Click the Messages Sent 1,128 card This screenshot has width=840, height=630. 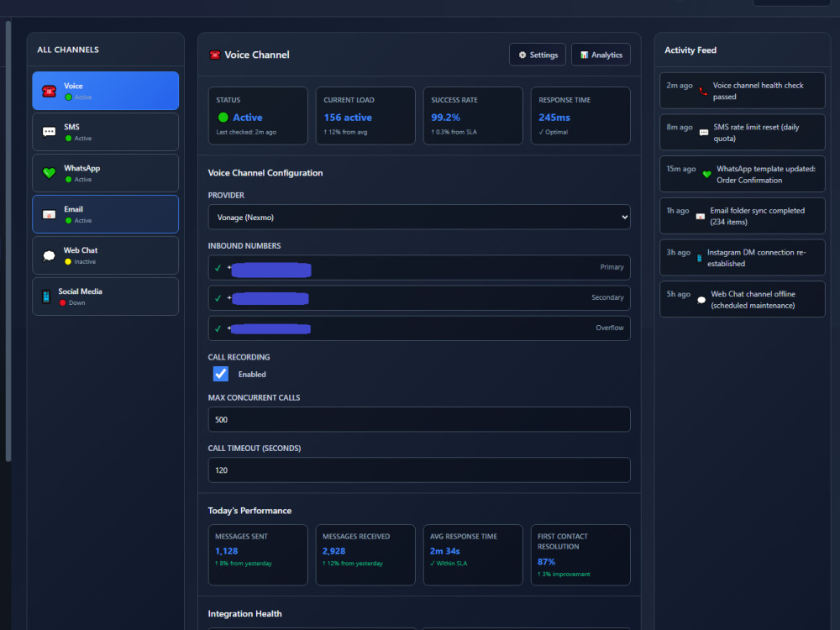point(258,555)
